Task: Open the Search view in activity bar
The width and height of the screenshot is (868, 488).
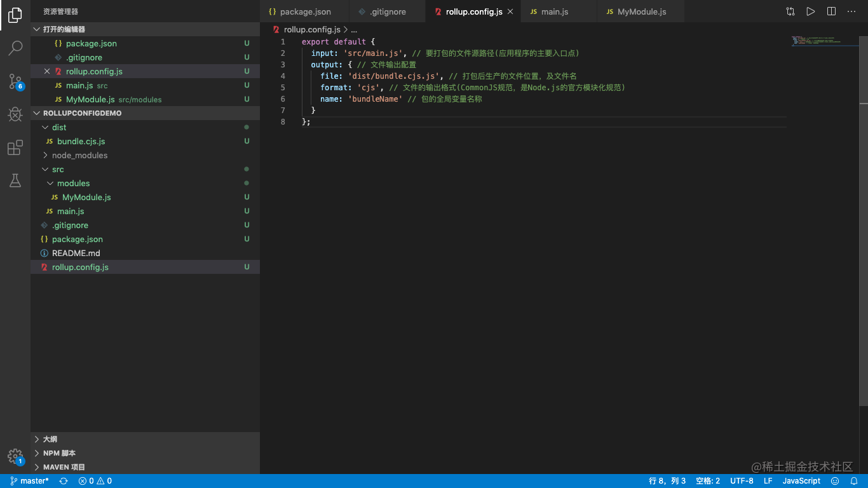Action: (x=15, y=48)
